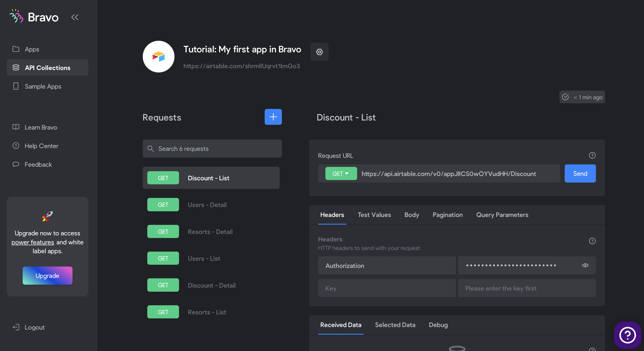Switch to the Headers tab
Image resolution: width=644 pixels, height=351 pixels.
(332, 215)
